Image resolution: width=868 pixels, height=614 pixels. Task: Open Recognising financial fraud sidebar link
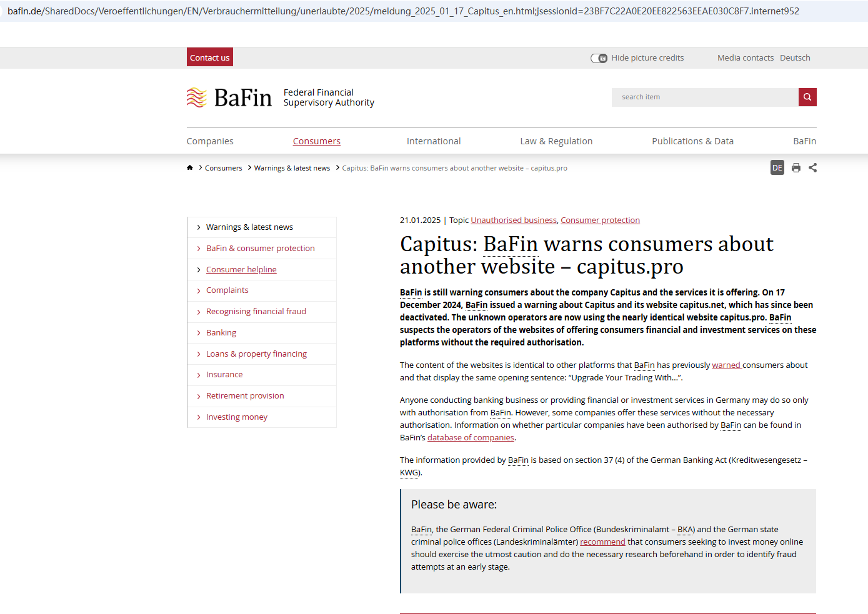coord(256,311)
